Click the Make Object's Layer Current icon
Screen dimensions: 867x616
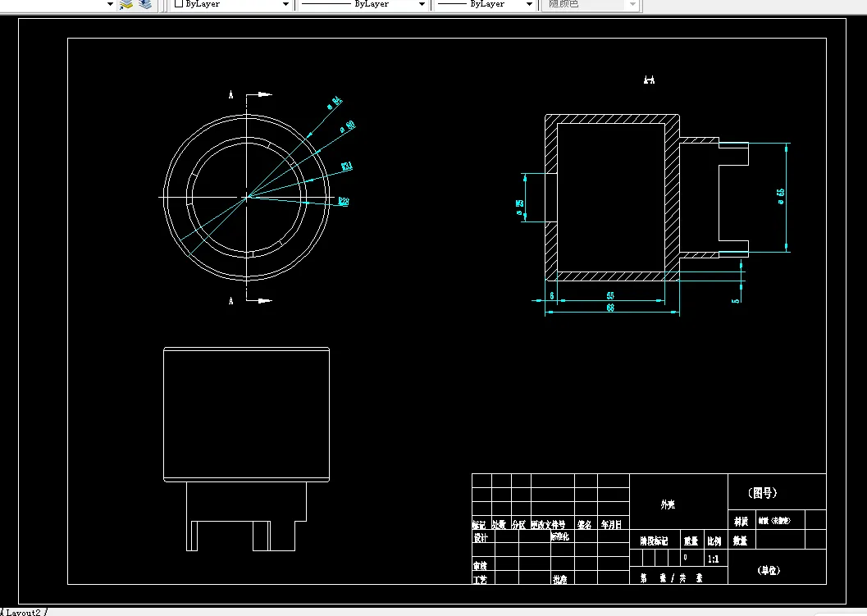126,4
